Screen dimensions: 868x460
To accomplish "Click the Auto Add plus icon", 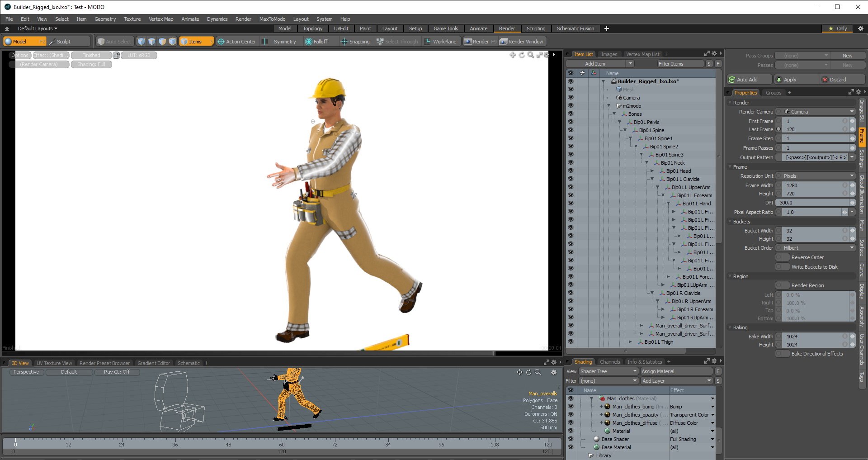I will 732,80.
